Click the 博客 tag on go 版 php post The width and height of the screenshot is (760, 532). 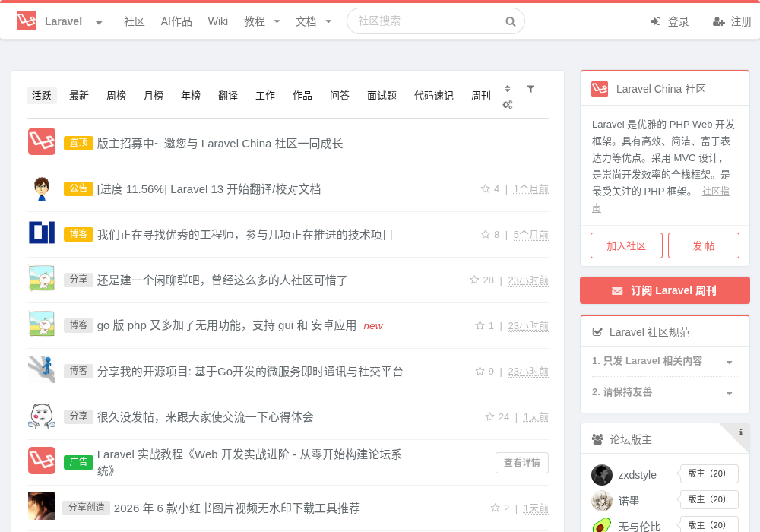[x=78, y=325]
